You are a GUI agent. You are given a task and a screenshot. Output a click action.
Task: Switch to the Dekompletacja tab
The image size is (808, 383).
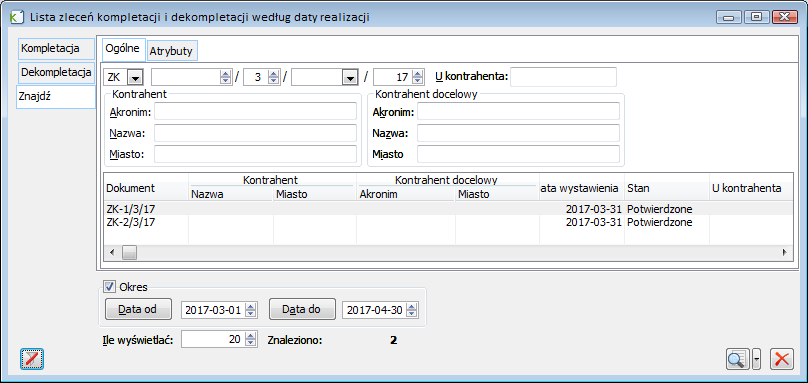point(56,73)
